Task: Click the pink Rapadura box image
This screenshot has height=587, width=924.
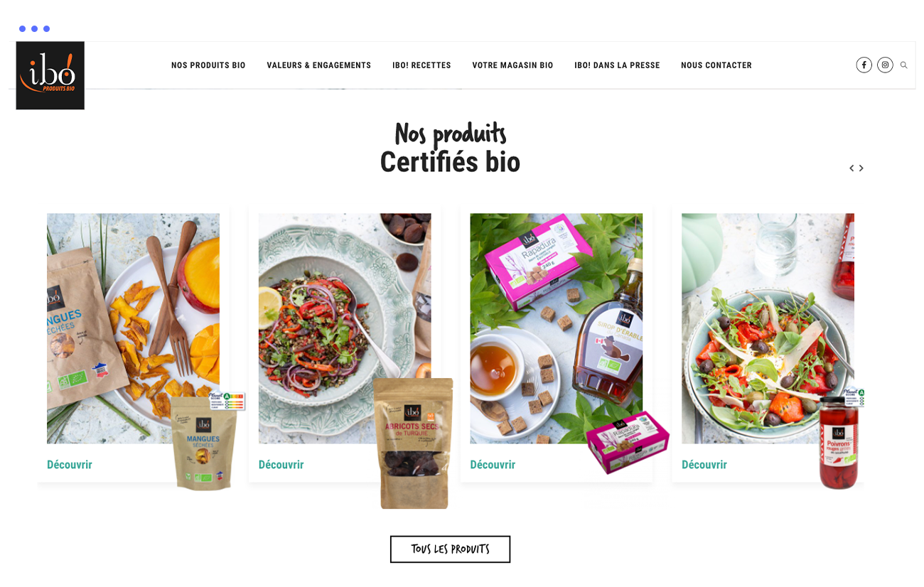Action: pyautogui.click(x=628, y=441)
